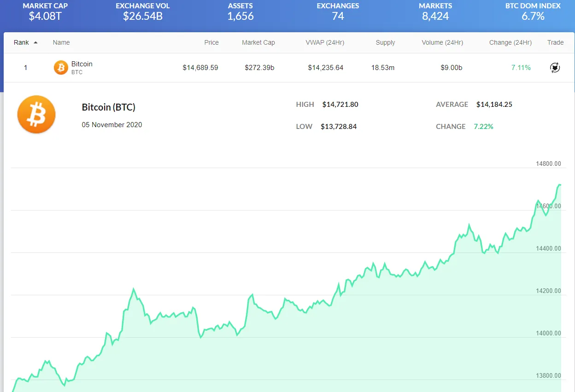
Task: Click the small Bitcoin logo in the table row
Action: (61, 68)
